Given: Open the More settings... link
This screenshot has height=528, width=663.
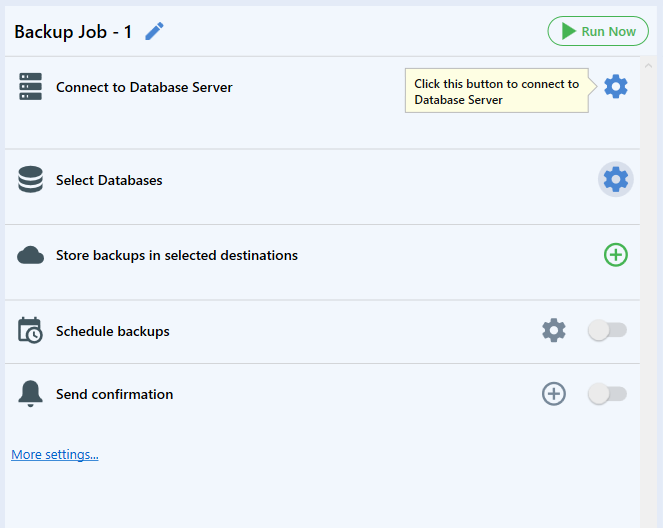Looking at the screenshot, I should 55,454.
